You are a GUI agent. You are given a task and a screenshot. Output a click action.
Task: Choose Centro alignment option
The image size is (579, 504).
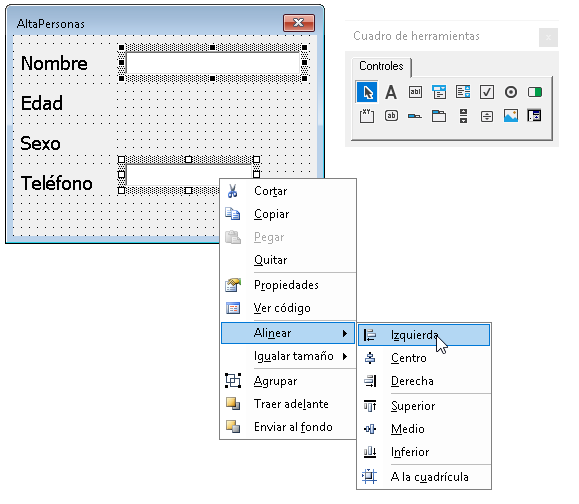pos(424,358)
